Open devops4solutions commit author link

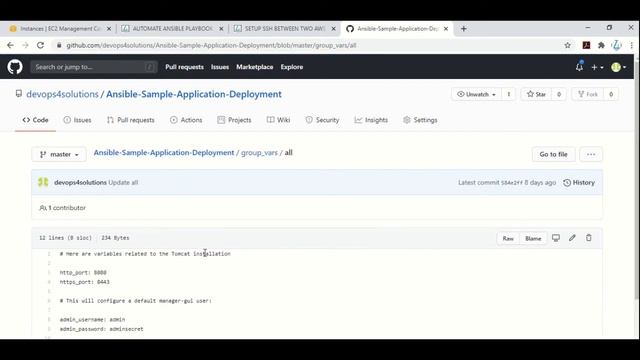point(80,182)
